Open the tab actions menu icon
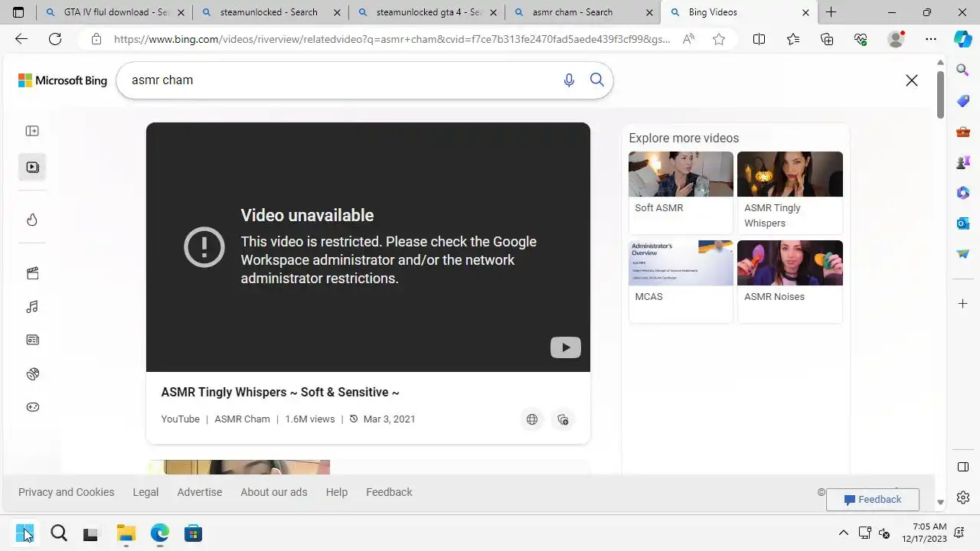The width and height of the screenshot is (980, 551). tap(18, 12)
